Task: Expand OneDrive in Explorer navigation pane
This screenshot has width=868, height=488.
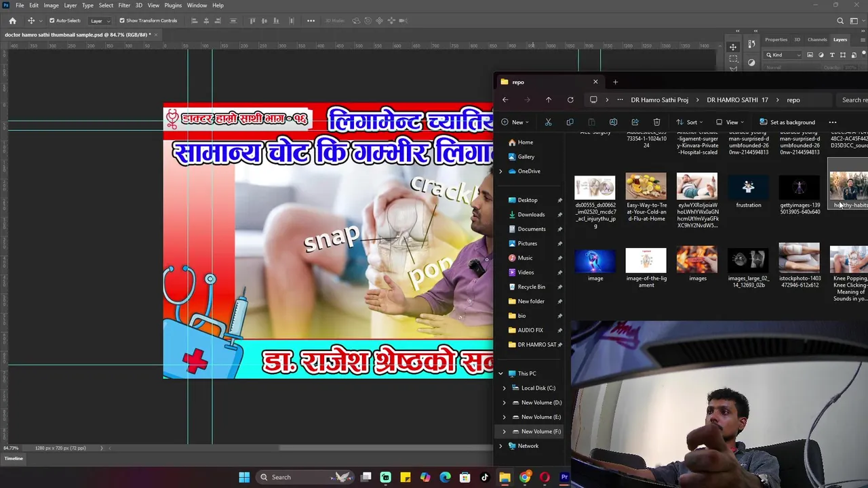Action: pyautogui.click(x=500, y=171)
